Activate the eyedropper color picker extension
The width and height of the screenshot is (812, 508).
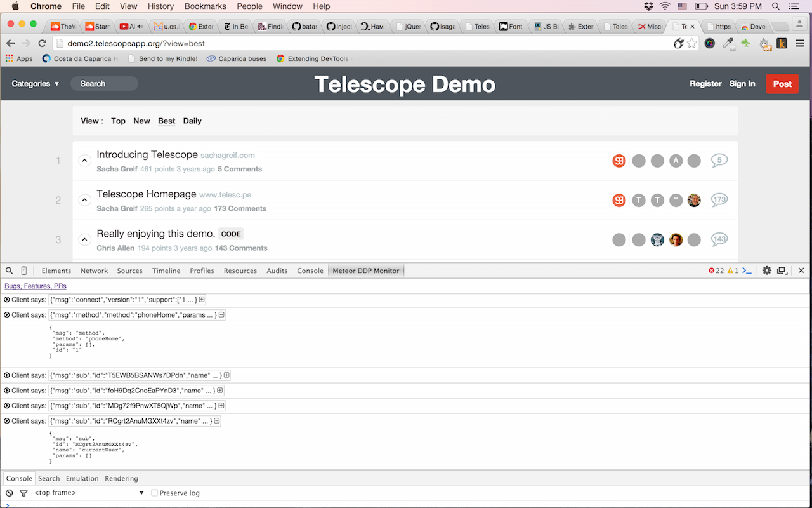point(729,44)
